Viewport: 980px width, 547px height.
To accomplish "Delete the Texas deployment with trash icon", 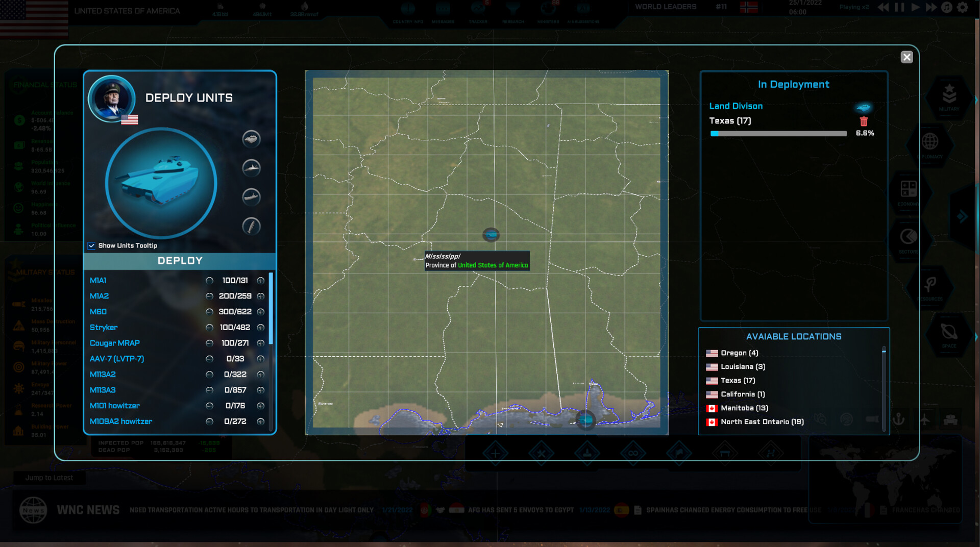I will tap(864, 121).
